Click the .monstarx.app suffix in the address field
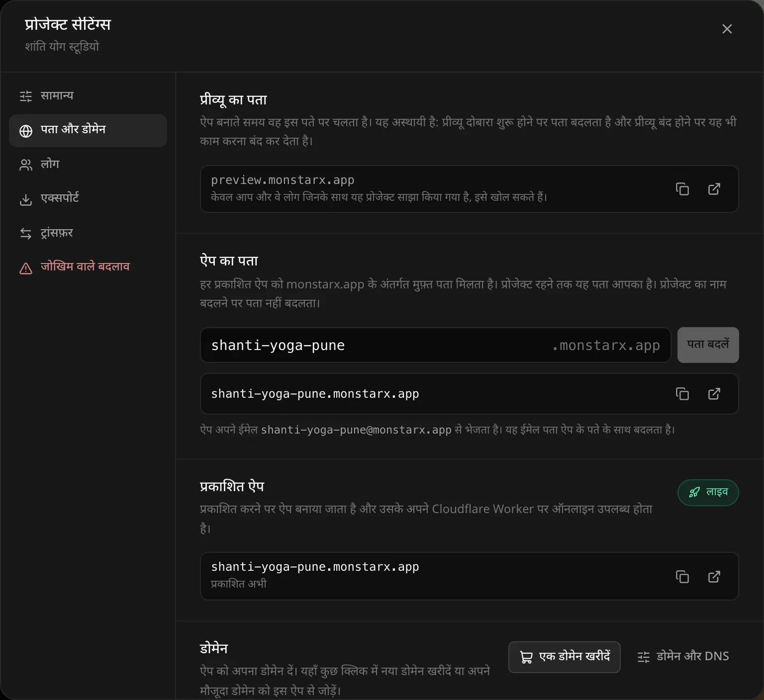The image size is (764, 700). click(x=606, y=345)
